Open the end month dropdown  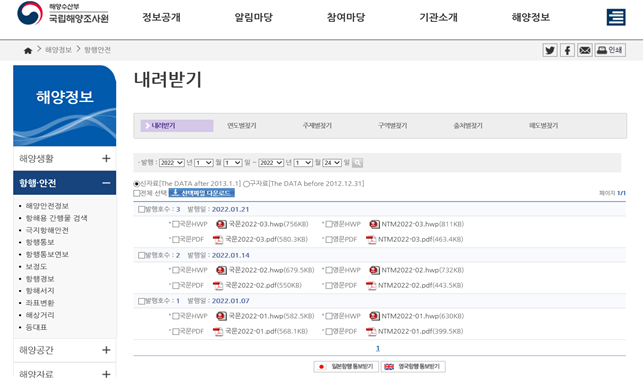pyautogui.click(x=303, y=163)
